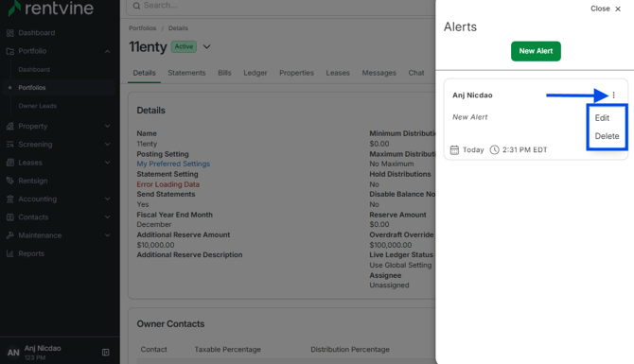Screen dimensions: 634x364
Task: Click the Screening sidebar icon
Action: point(10,145)
